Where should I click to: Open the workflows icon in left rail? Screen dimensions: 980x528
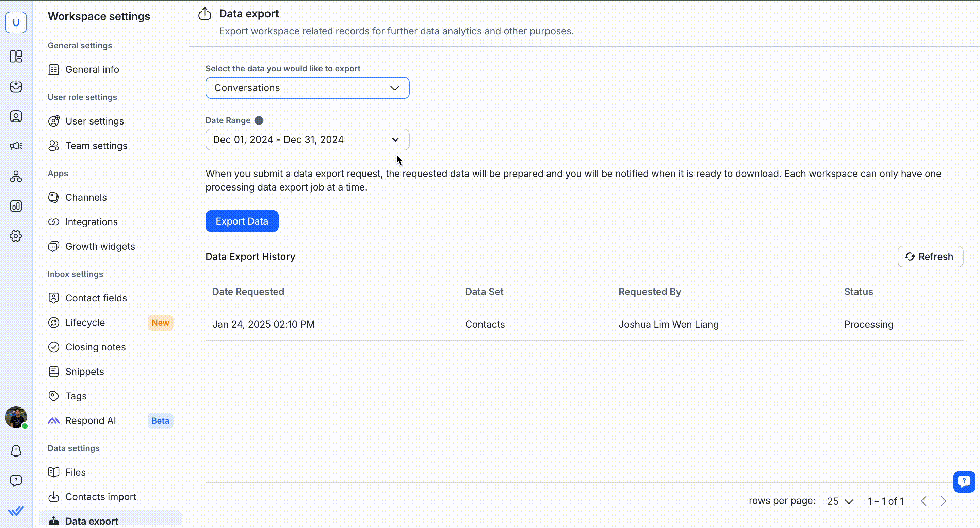click(16, 176)
